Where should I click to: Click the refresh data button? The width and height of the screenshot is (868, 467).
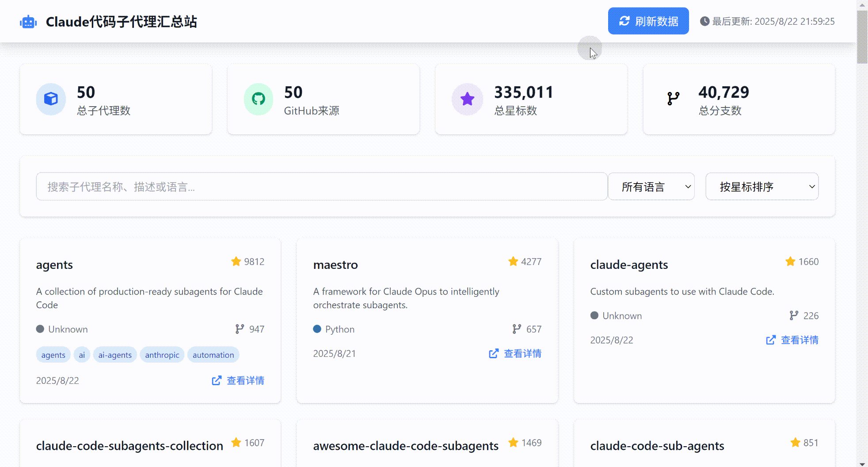[648, 21]
